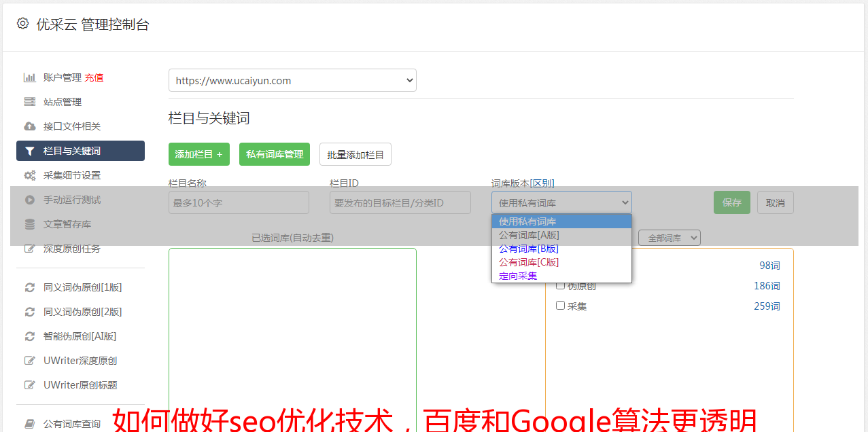This screenshot has height=432, width=868.
Task: Go to 站点管理 page
Action: (63, 102)
